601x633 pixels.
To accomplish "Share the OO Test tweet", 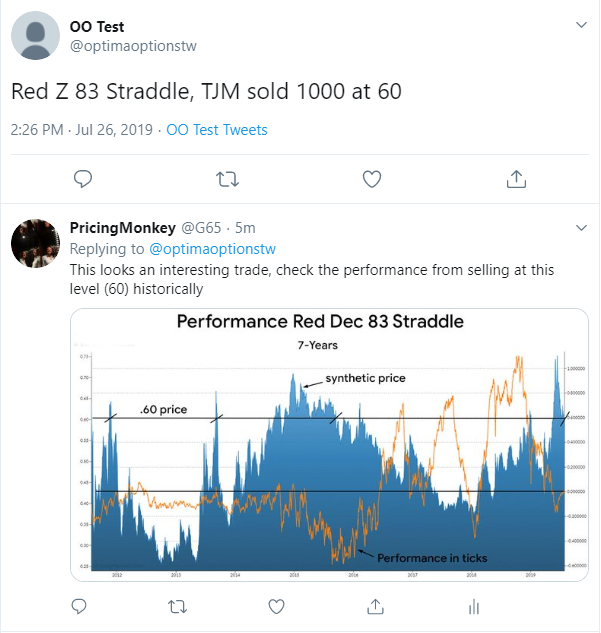I will 516,179.
